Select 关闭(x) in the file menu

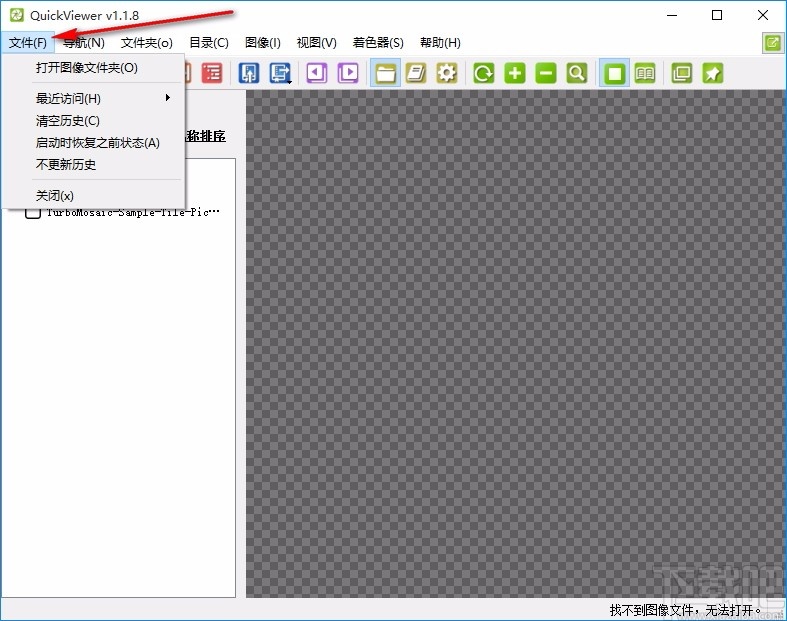pyautogui.click(x=94, y=195)
